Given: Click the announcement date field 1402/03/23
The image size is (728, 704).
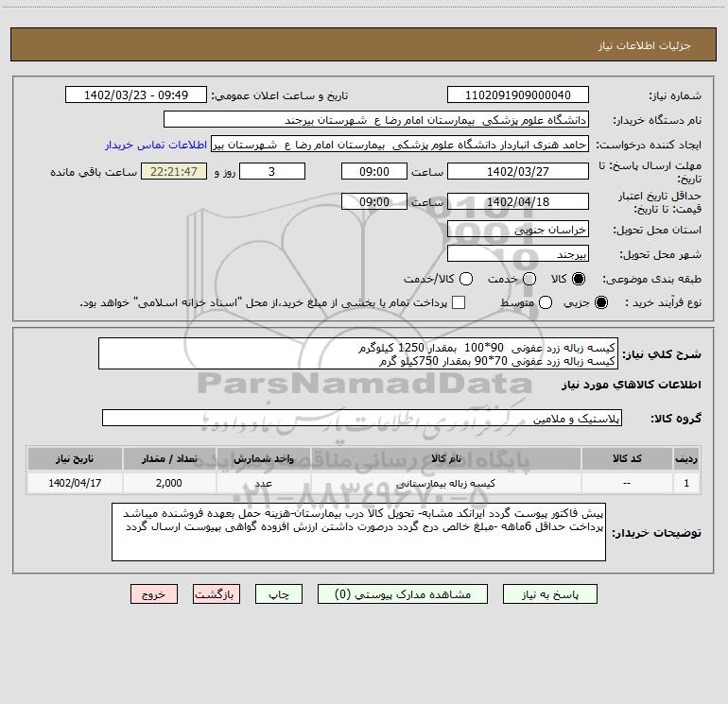Looking at the screenshot, I should coord(136,94).
